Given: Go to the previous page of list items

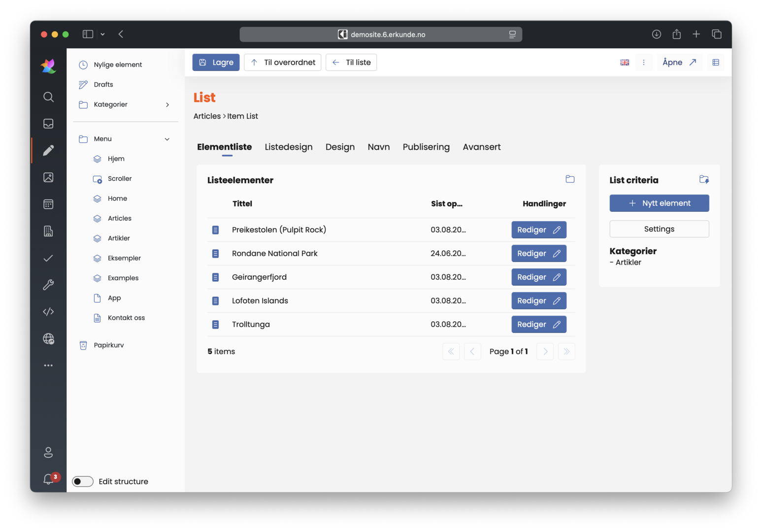Looking at the screenshot, I should 472,352.
